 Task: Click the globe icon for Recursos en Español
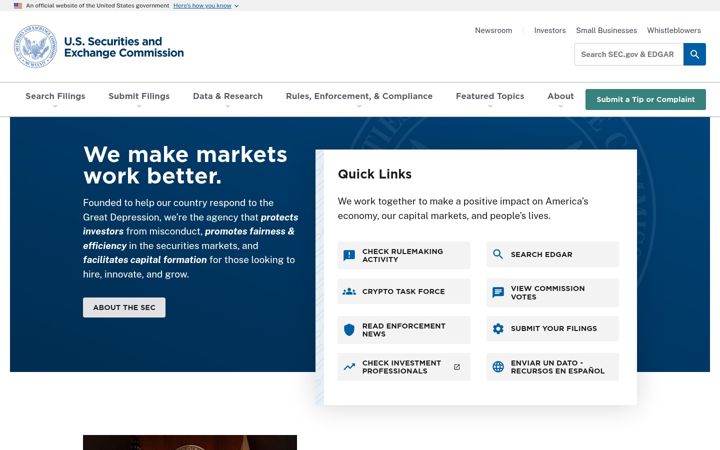coord(498,367)
